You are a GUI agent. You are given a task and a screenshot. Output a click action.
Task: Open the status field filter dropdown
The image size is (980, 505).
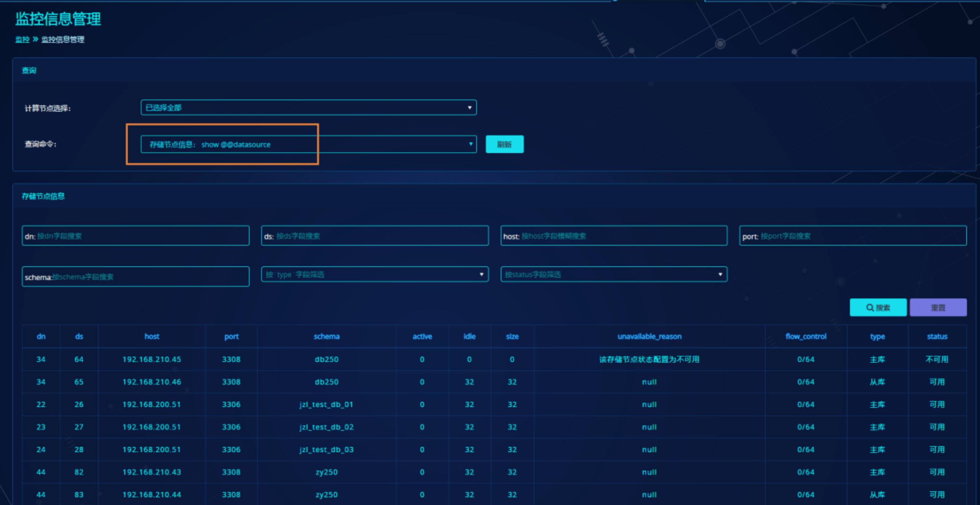[x=614, y=274]
